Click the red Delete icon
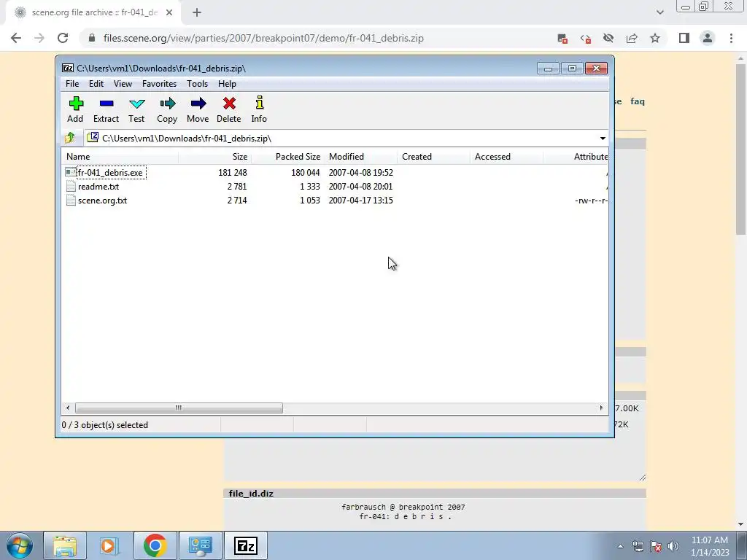This screenshot has width=747, height=560. pyautogui.click(x=229, y=104)
